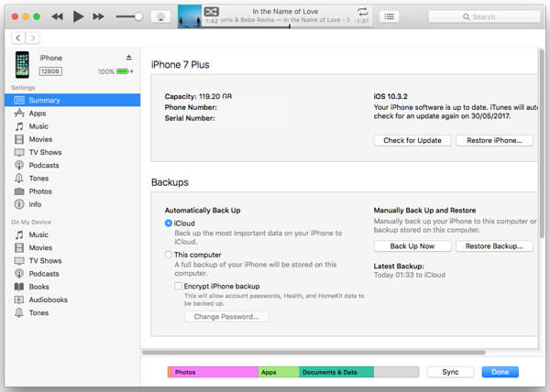Open TV Shows under Settings
This screenshot has height=392, width=550.
72,152
